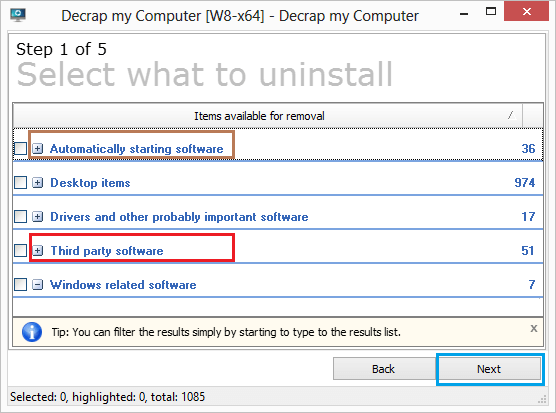Select the Windows related software checkbox
556x413 pixels.
(x=21, y=284)
